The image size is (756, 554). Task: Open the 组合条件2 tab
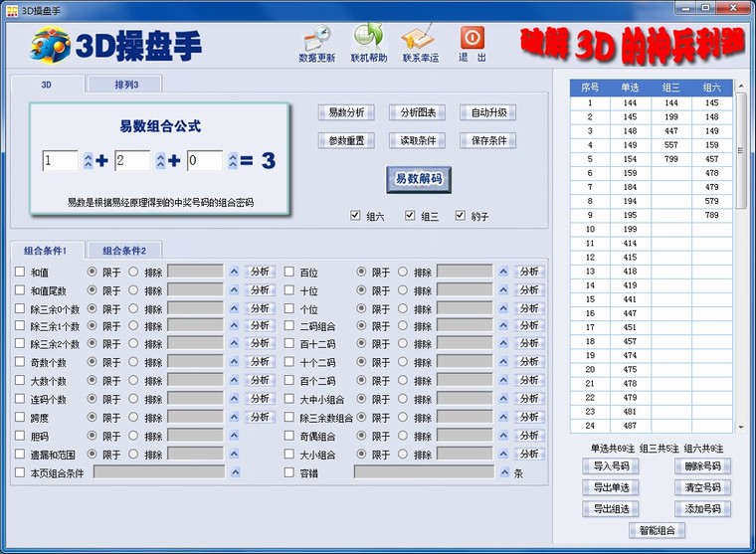click(124, 251)
